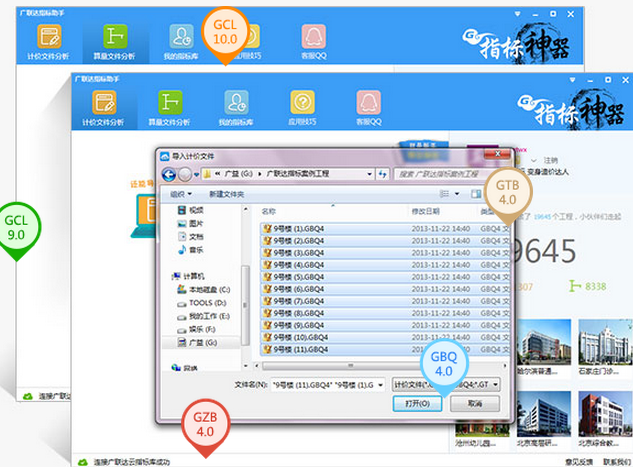This screenshot has width=633, height=467.
Task: Open recent locations dropdown beside nav arrows
Action: pos(197,175)
